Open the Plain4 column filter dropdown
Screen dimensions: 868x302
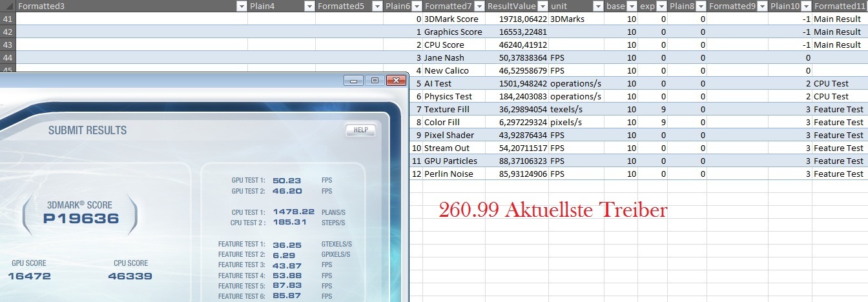[x=309, y=6]
